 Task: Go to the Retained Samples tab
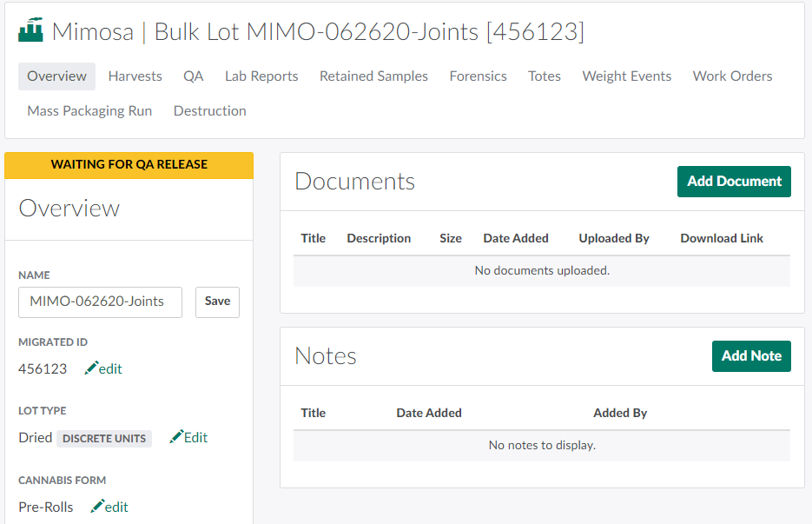(373, 76)
